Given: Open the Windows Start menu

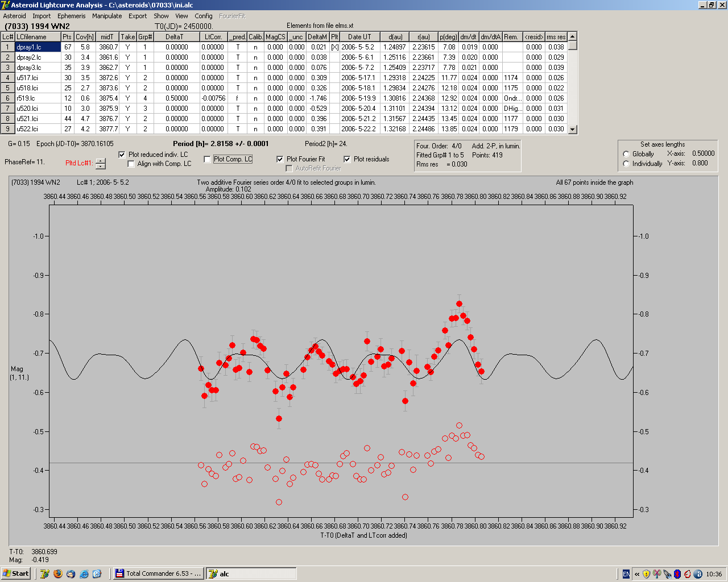Looking at the screenshot, I should [16, 573].
